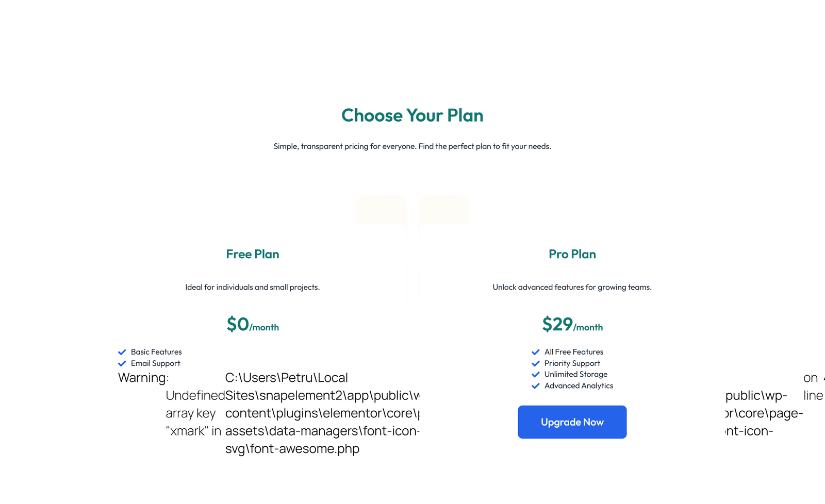Click the $0/month price label
The width and height of the screenshot is (825, 504).
pos(252,325)
